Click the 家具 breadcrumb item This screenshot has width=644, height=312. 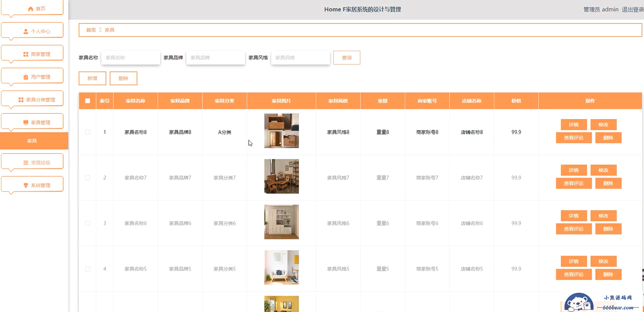click(110, 30)
